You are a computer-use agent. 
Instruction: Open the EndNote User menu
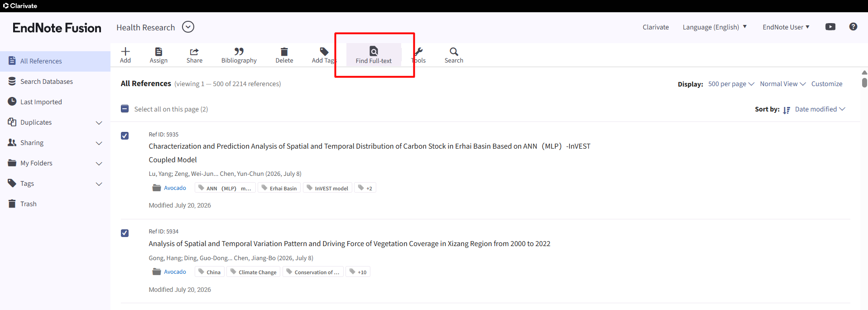pos(786,27)
